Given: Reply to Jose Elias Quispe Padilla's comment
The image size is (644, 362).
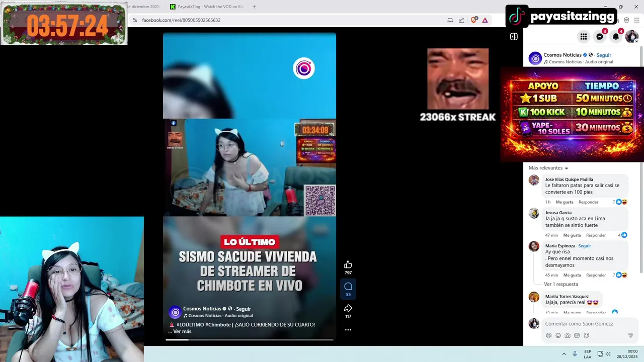Looking at the screenshot, I should tap(588, 202).
